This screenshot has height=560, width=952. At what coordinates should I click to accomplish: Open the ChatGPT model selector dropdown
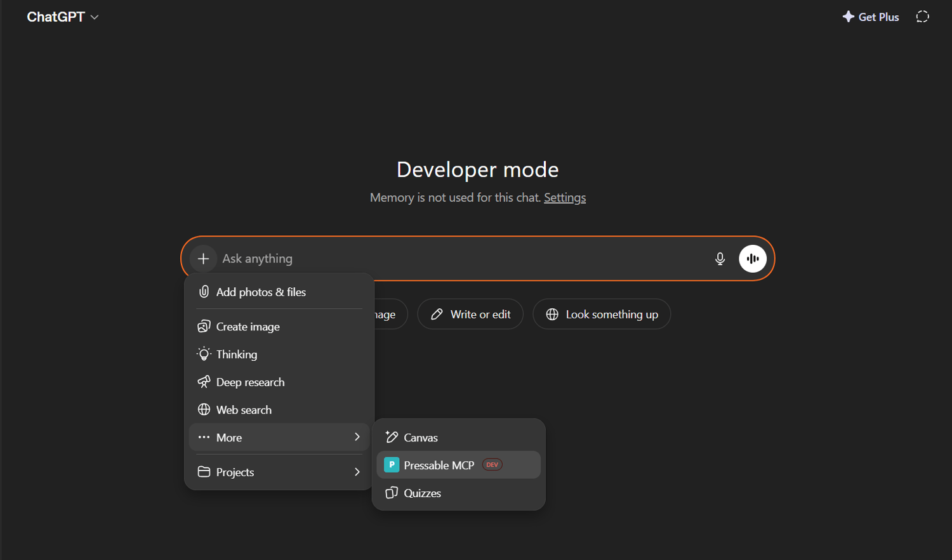pos(62,17)
